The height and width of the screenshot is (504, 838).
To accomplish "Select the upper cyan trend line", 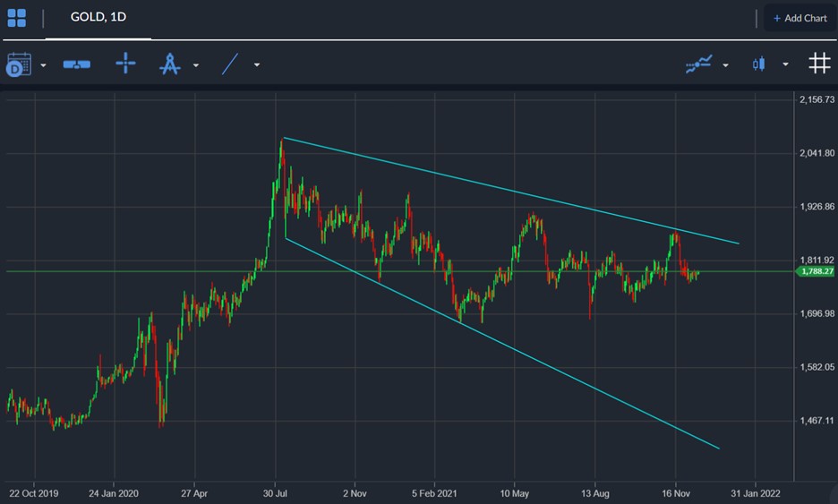I will pyautogui.click(x=510, y=191).
